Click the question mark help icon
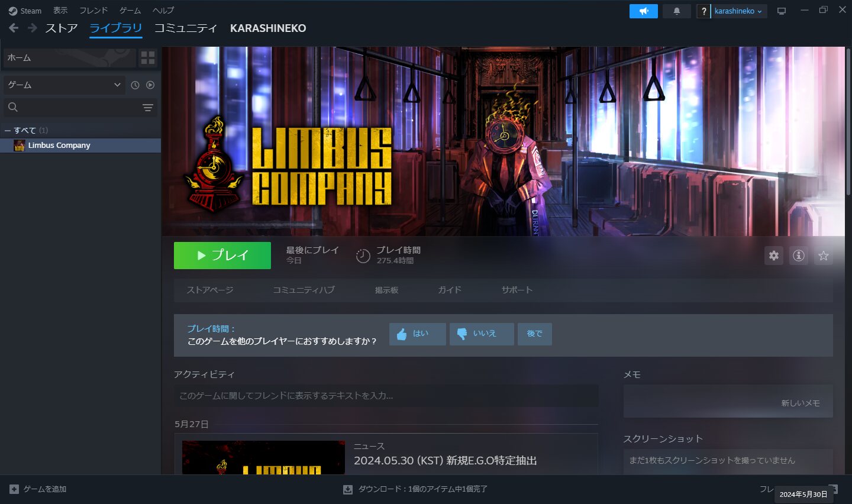The image size is (852, 504). [703, 11]
